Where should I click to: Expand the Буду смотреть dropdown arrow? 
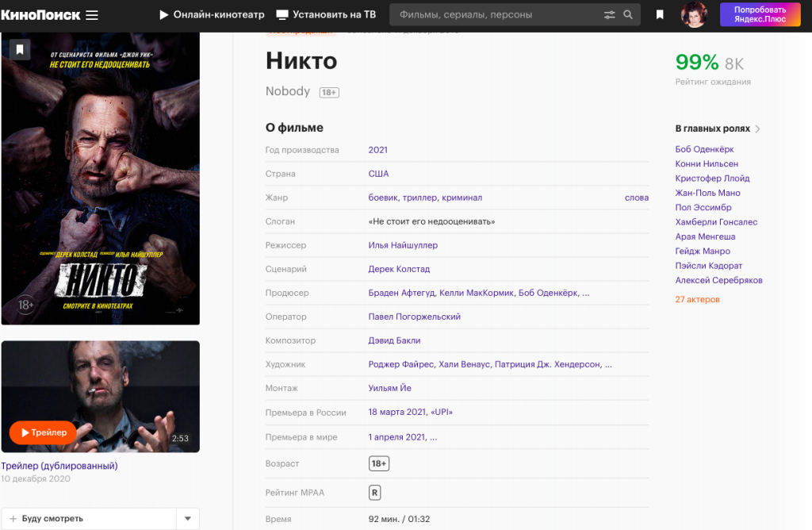pyautogui.click(x=187, y=519)
